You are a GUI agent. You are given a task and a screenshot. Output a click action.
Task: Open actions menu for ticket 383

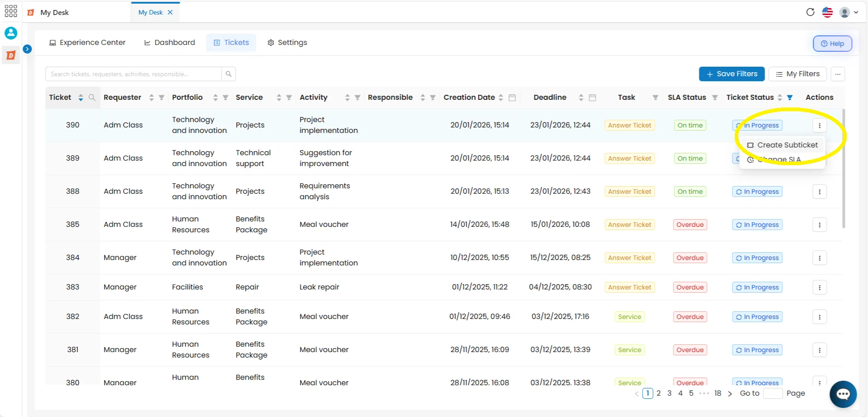click(x=819, y=287)
